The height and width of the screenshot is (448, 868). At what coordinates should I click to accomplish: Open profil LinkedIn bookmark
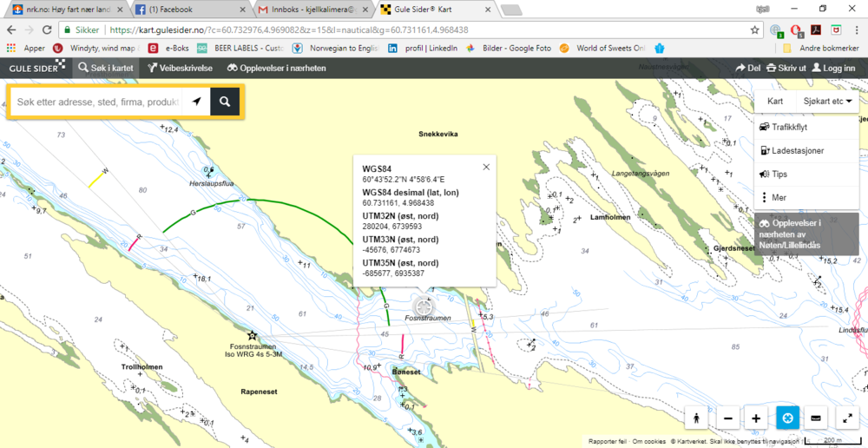coord(423,48)
